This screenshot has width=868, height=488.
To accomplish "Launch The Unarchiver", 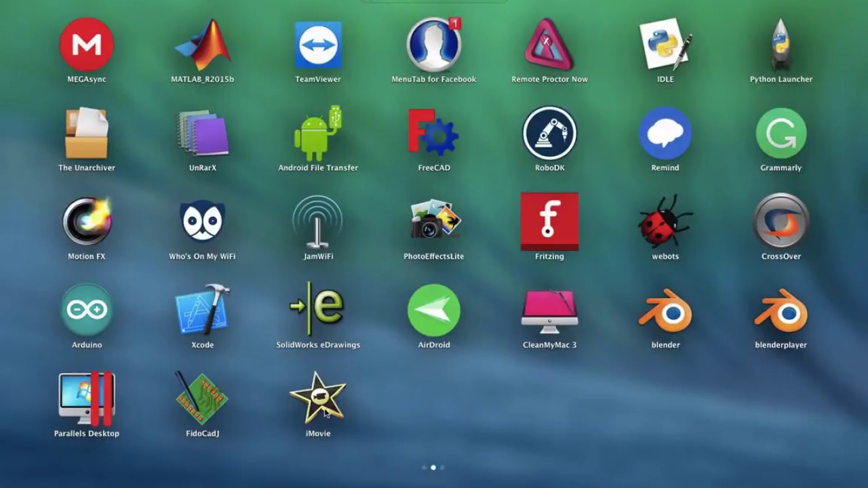I will click(x=87, y=133).
